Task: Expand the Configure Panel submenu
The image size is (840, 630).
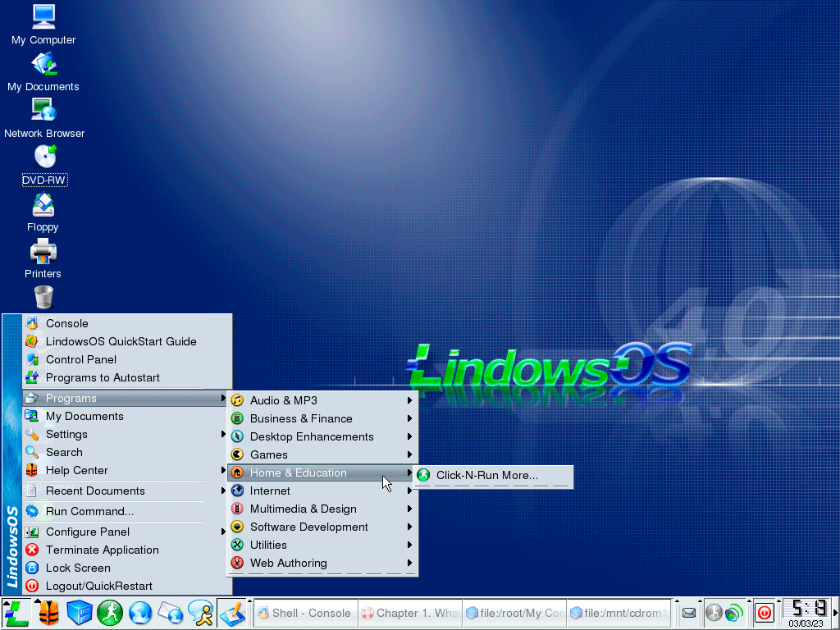Action: pos(127,532)
